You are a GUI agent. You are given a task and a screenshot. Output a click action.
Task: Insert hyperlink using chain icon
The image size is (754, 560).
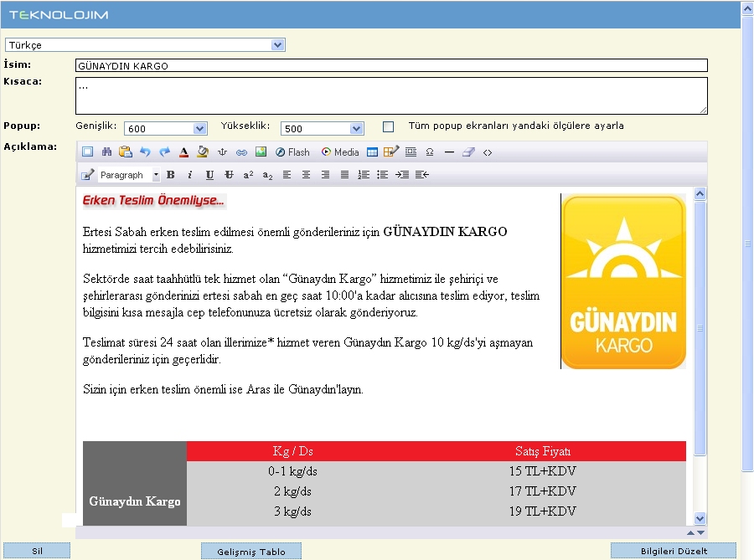(x=241, y=152)
